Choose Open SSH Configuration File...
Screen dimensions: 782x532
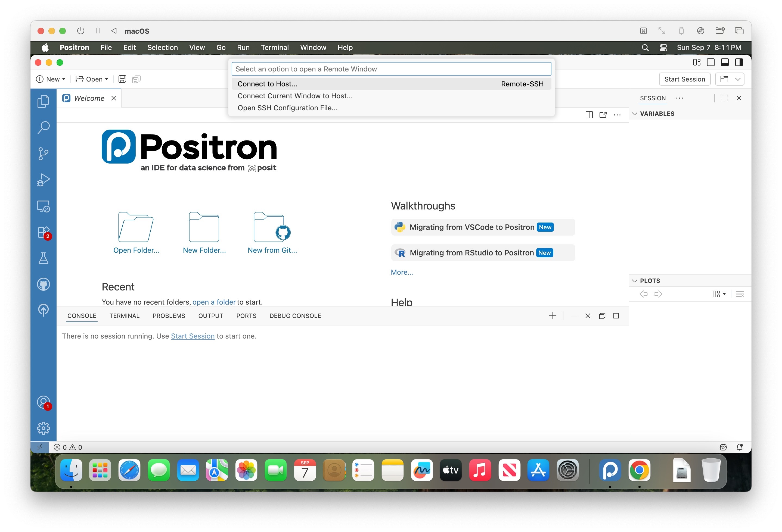(391, 108)
